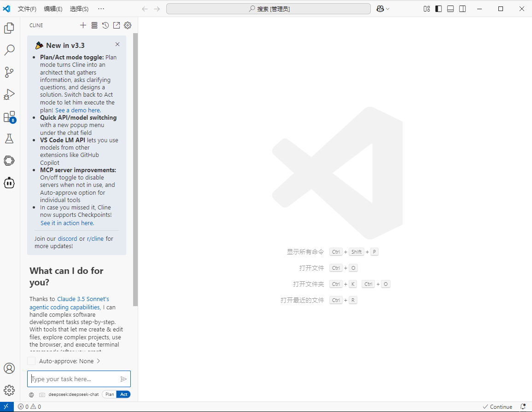Click Continue in the status bar

[498, 406]
